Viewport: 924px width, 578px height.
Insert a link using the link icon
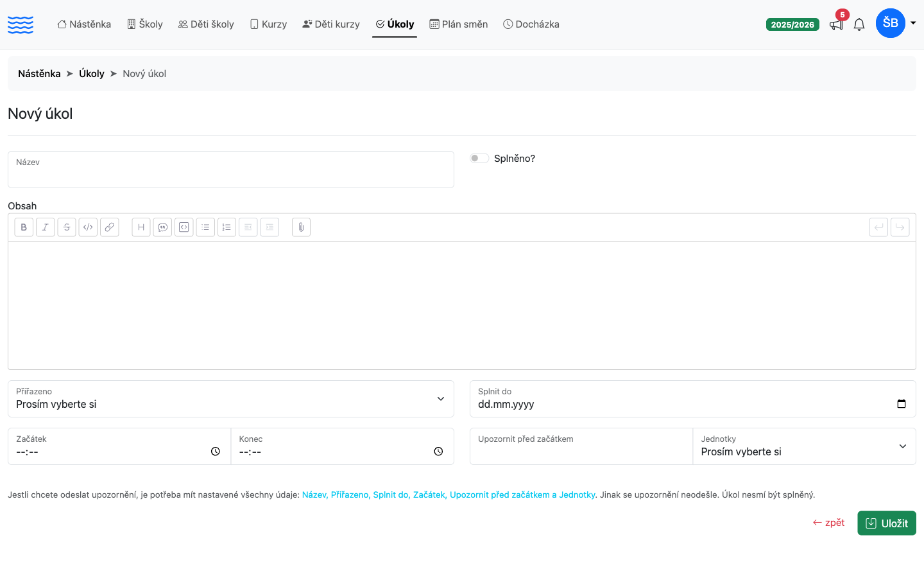coord(110,227)
